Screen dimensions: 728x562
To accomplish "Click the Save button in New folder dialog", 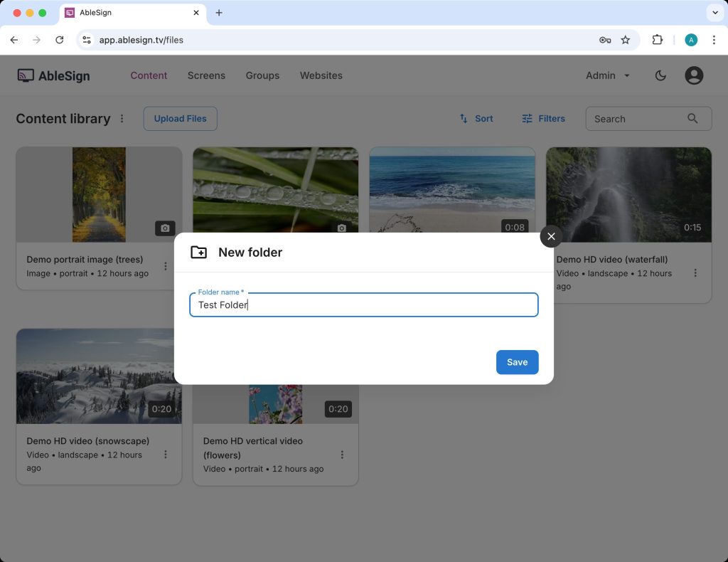I will [517, 362].
